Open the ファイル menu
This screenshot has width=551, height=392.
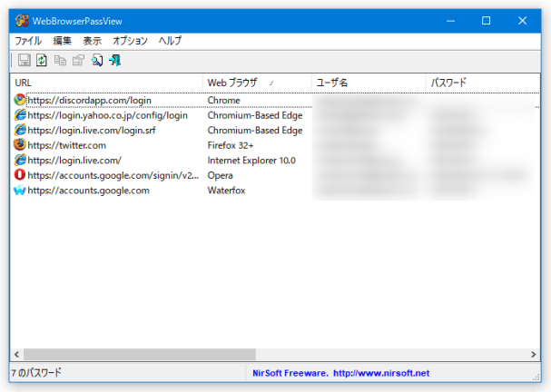28,41
